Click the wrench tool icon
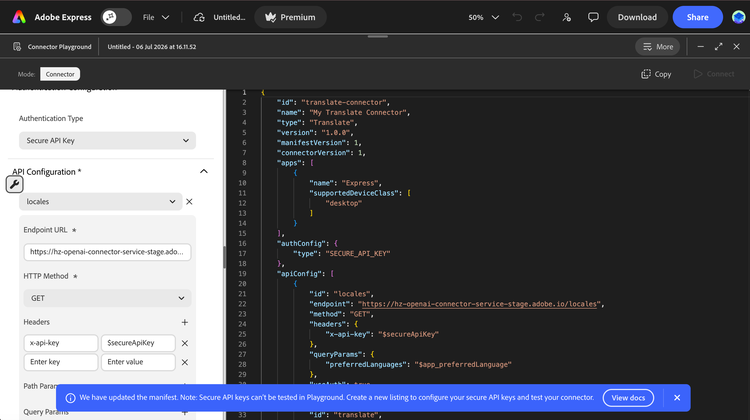Screen dimensions: 750x420 14,184
